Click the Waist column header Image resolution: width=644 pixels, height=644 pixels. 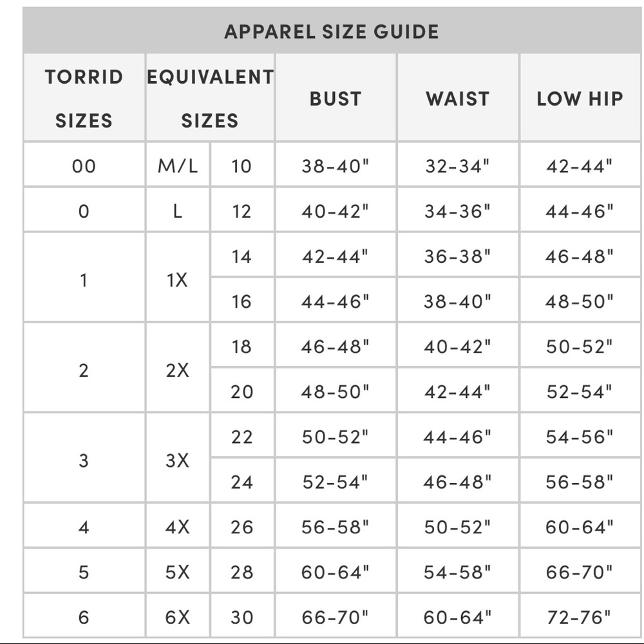[457, 98]
